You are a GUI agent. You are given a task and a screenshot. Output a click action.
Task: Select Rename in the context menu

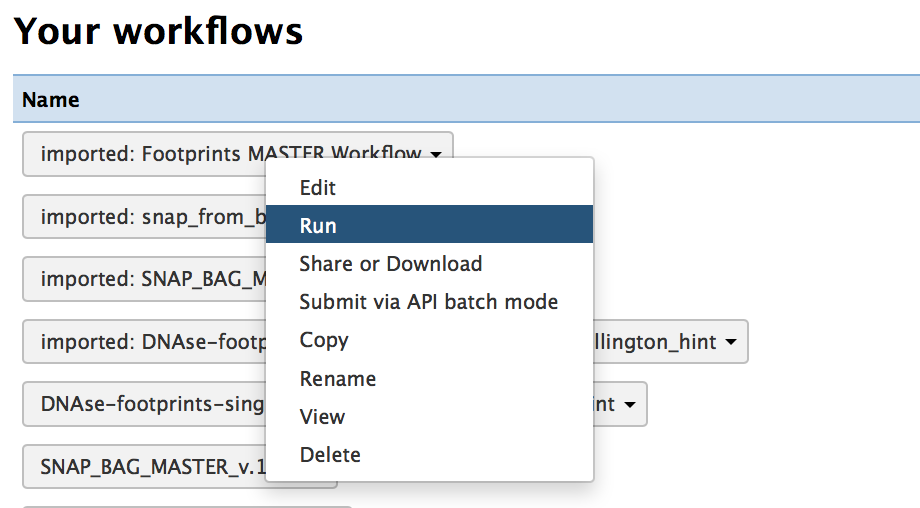[429, 378]
